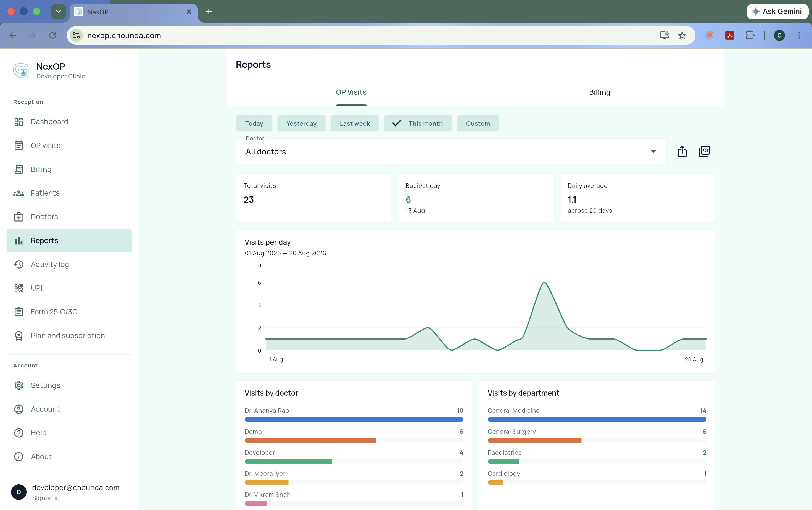Switch to the Billing reports tab

(600, 92)
